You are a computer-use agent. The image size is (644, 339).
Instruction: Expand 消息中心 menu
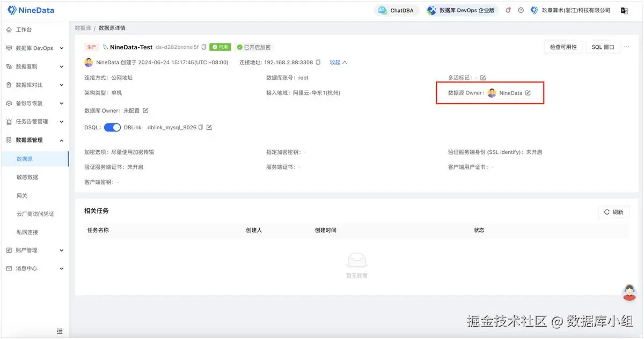(34, 268)
